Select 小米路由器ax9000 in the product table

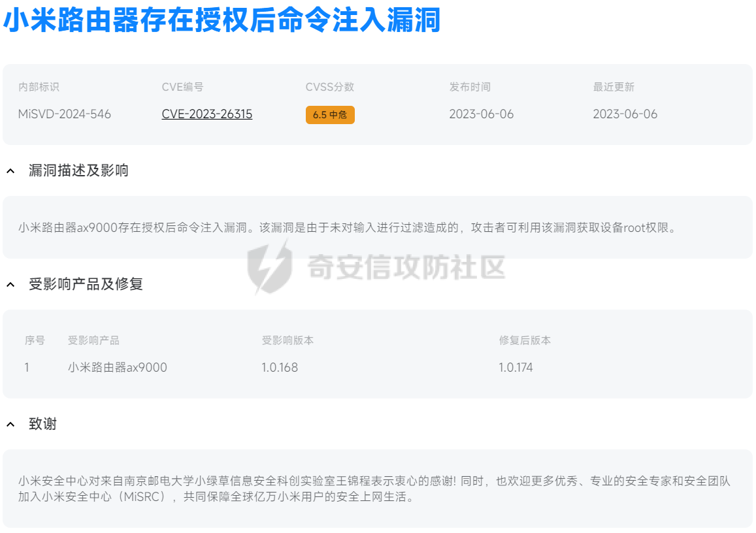pos(118,368)
